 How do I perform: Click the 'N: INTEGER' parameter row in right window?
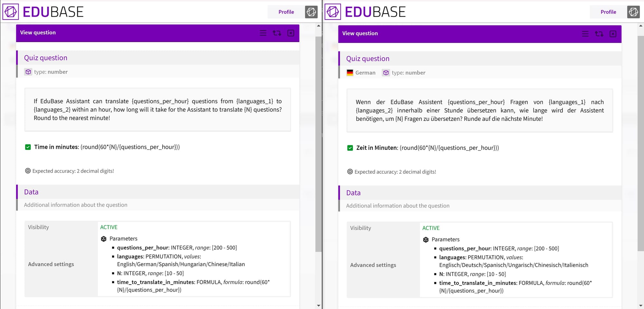[x=473, y=274]
